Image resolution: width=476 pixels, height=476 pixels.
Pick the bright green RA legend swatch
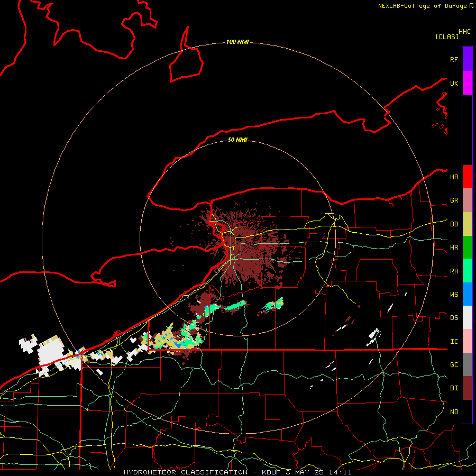(467, 271)
